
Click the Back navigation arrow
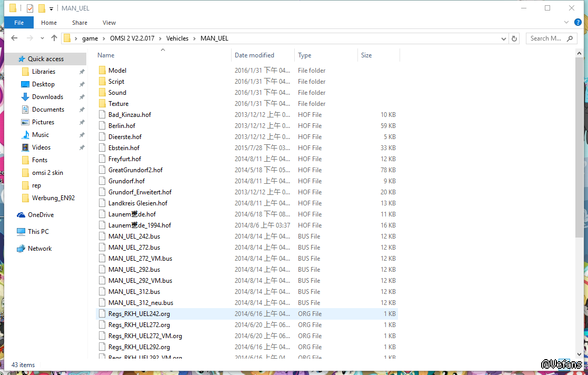[x=14, y=38]
